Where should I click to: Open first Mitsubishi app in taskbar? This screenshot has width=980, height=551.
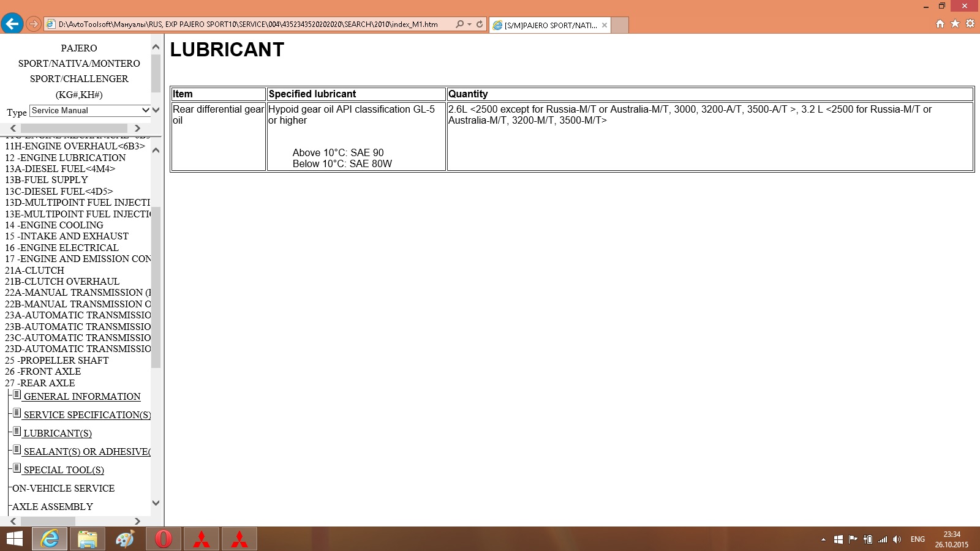pos(202,539)
